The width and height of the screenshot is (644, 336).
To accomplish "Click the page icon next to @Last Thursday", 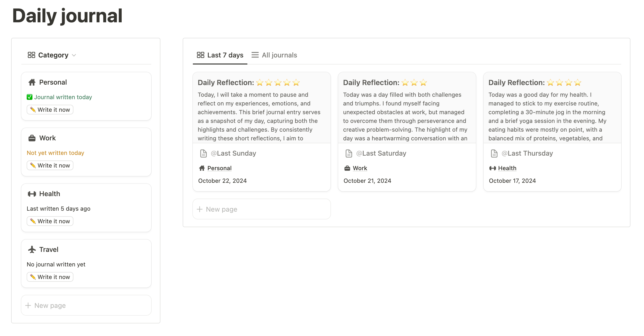I will click(x=494, y=153).
